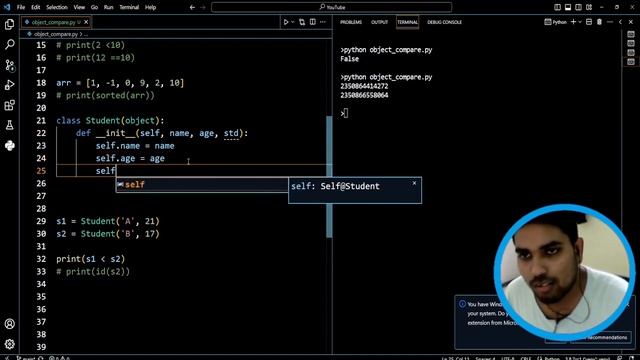Select the third terminal in the side list
The height and width of the screenshot is (360, 640).
[x=631, y=53]
